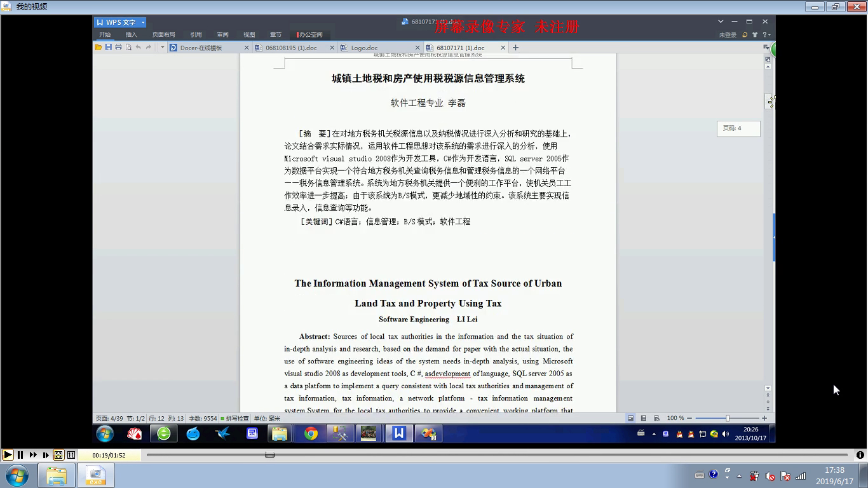Screen dimensions: 868x488
Task: Switch to the 章节 ribbon tab
Action: pyautogui.click(x=276, y=34)
